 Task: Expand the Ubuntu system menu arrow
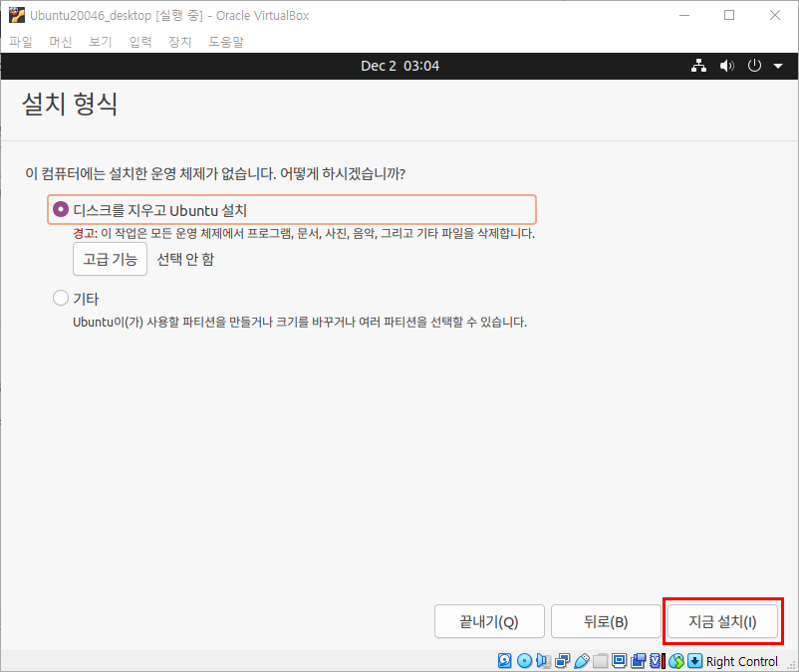(x=778, y=66)
